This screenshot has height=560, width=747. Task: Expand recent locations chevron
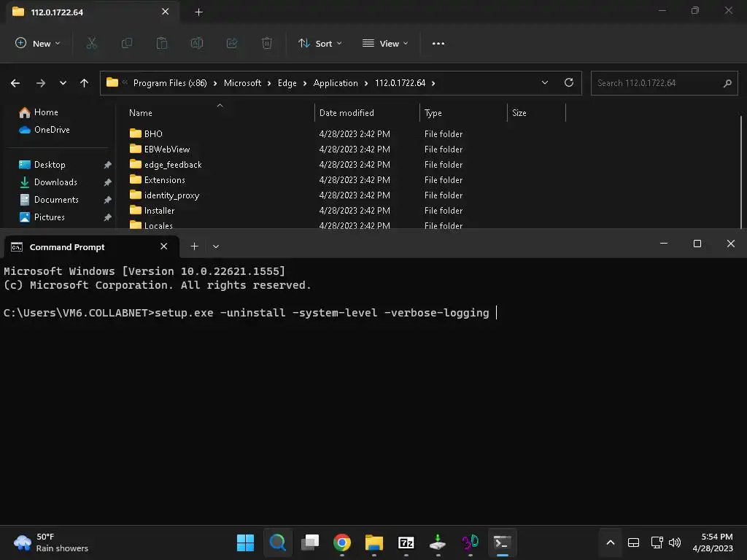point(63,83)
